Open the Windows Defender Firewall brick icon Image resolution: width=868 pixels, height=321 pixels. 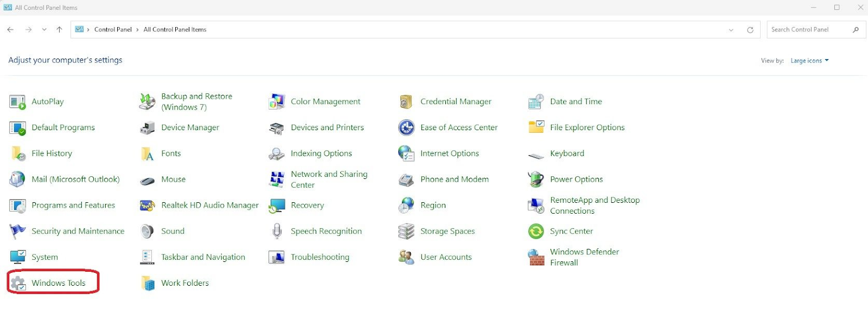(536, 257)
